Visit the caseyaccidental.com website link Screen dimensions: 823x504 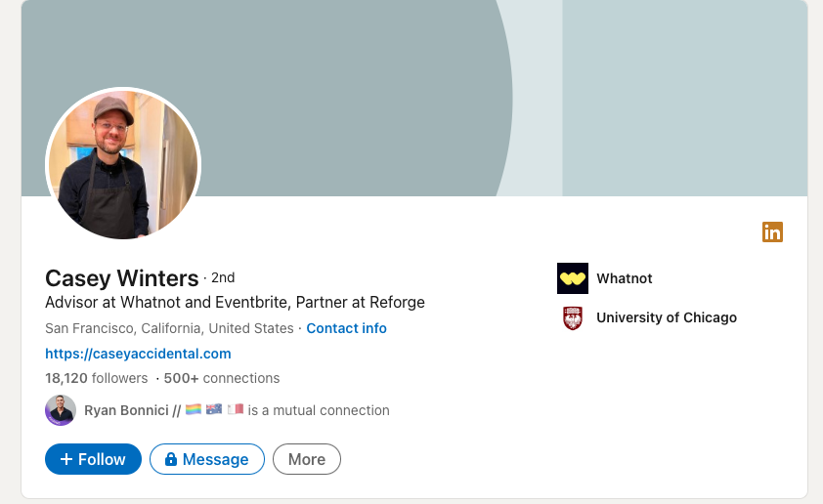click(x=138, y=354)
